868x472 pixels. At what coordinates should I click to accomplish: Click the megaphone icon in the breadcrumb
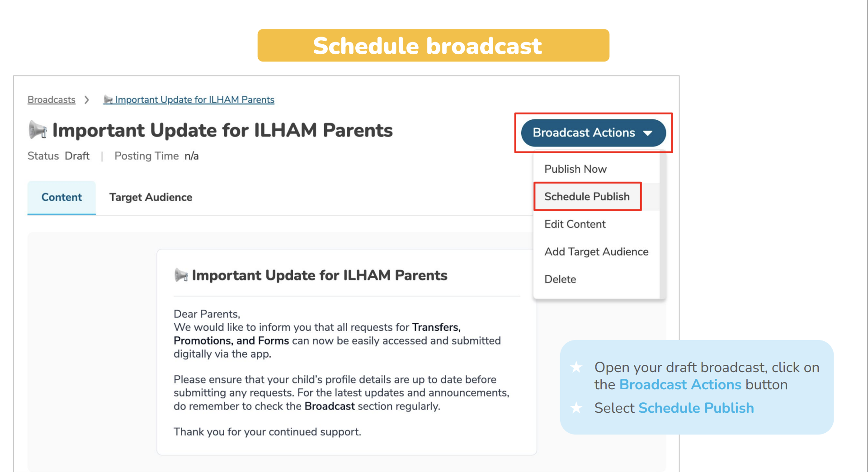point(108,99)
